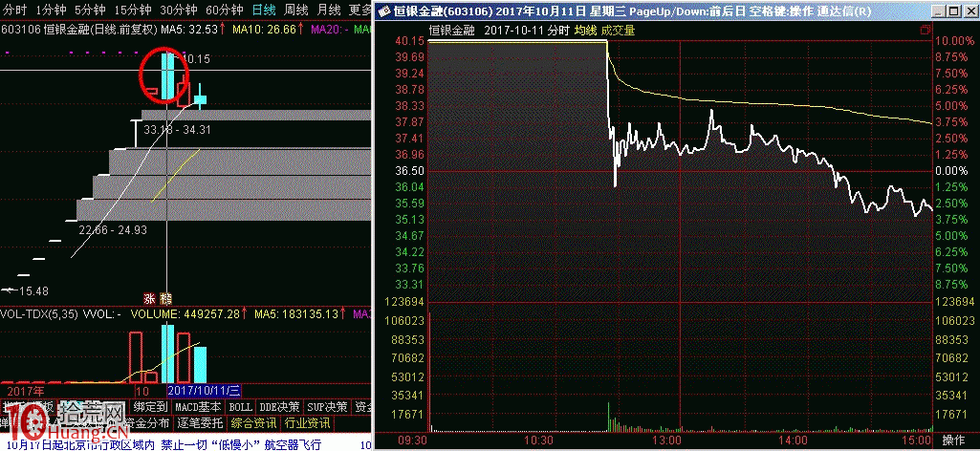Select the BOLL indicator tab
This screenshot has height=451, width=980.
(241, 407)
